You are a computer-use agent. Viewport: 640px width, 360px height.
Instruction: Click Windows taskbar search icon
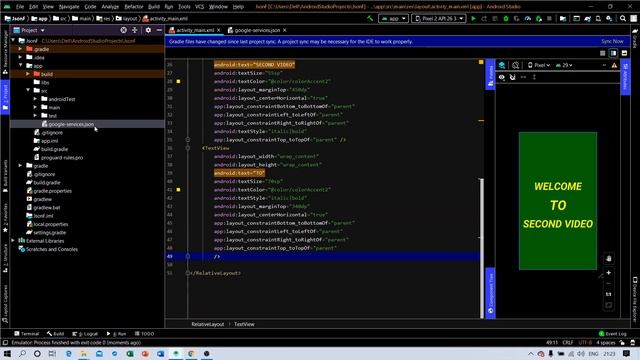[x=22, y=353]
